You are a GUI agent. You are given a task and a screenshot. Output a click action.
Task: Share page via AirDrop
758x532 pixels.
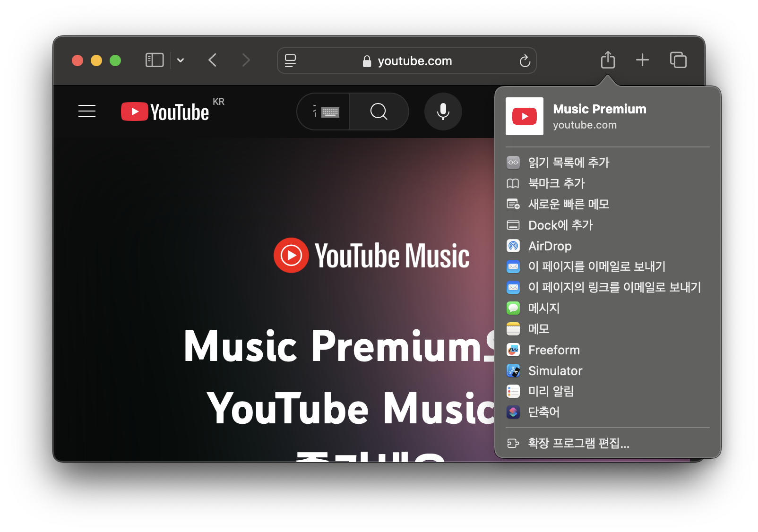(x=608, y=246)
